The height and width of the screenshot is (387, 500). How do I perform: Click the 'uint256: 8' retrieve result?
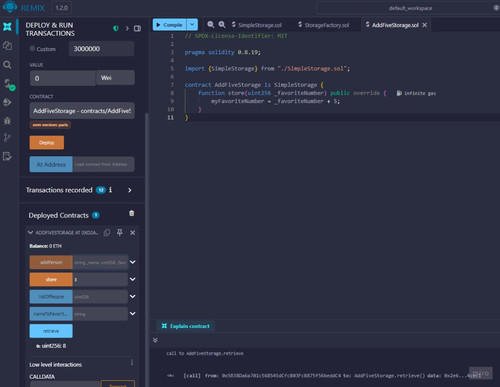pyautogui.click(x=51, y=346)
